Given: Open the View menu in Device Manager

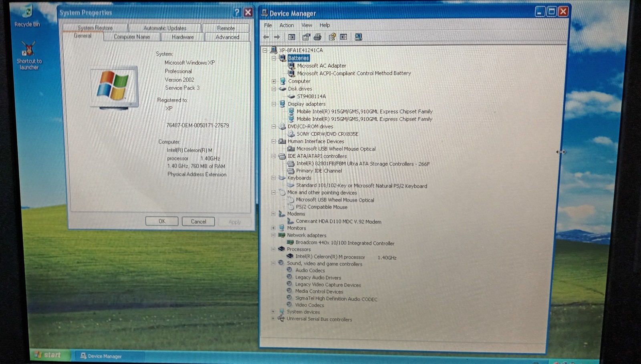Looking at the screenshot, I should point(307,25).
